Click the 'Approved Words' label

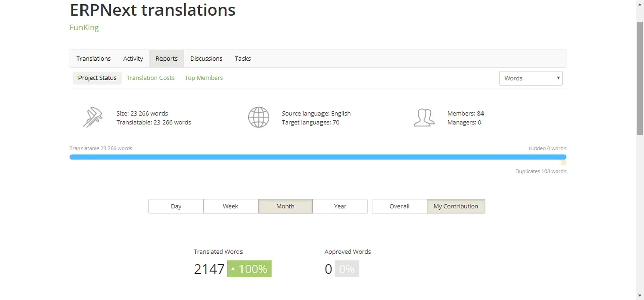[x=348, y=251]
